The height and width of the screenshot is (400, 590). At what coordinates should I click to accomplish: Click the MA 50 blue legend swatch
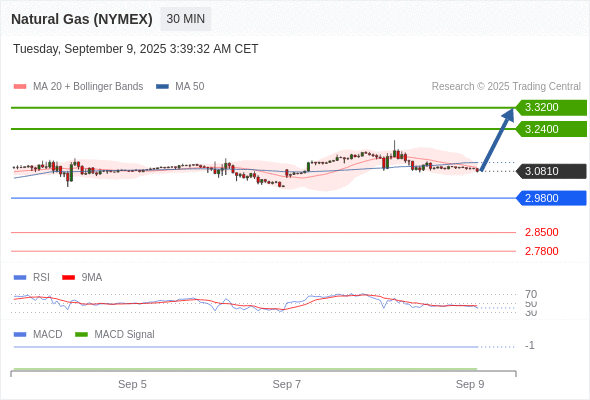[x=162, y=87]
